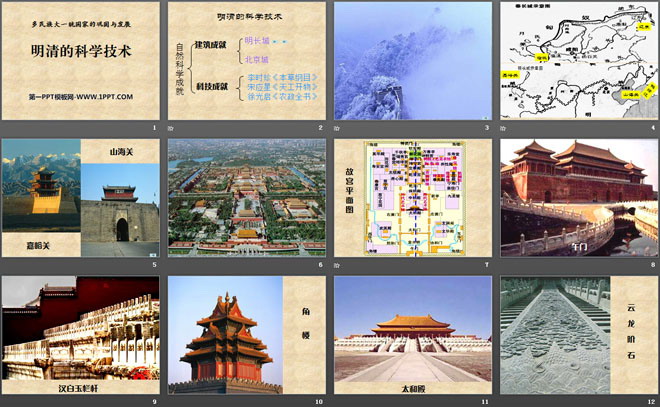Preview animation icon beneath slide 11
Image resolution: width=660 pixels, height=407 pixels.
[x=337, y=401]
